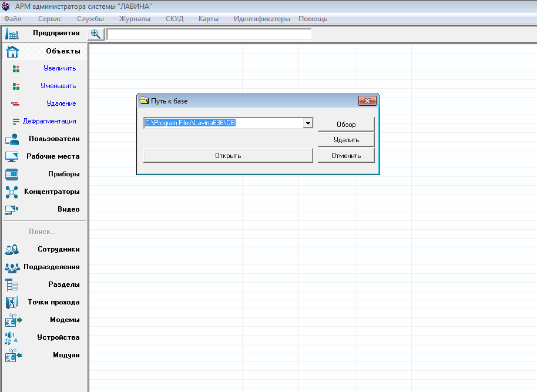Select the Объекты sidebar label
Screen dimensions: 537x392
63,51
